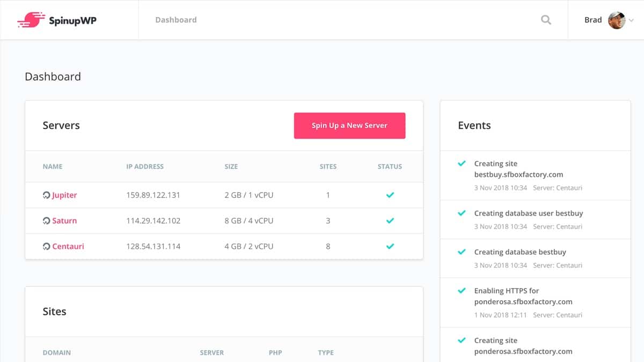Click checkmark for Enabling HTTPS event
This screenshot has height=362, width=644.
[x=462, y=291]
